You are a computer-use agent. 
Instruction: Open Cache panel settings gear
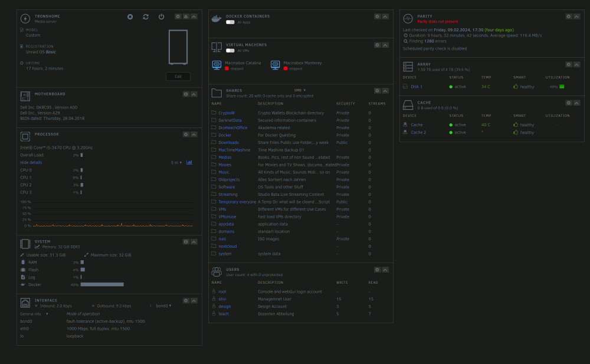point(569,103)
